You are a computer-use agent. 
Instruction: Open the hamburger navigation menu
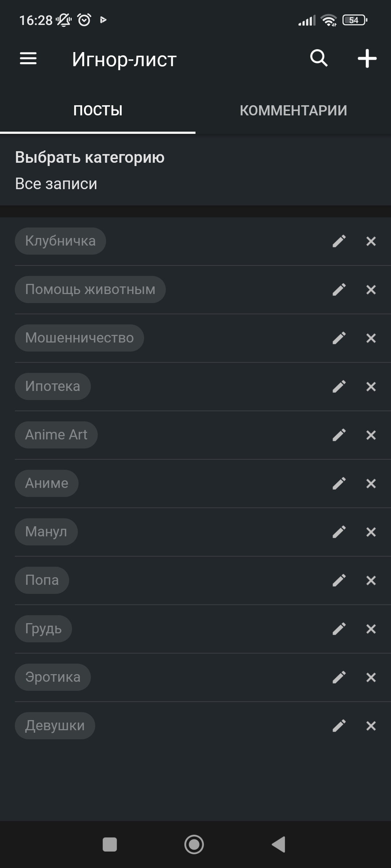(x=28, y=59)
